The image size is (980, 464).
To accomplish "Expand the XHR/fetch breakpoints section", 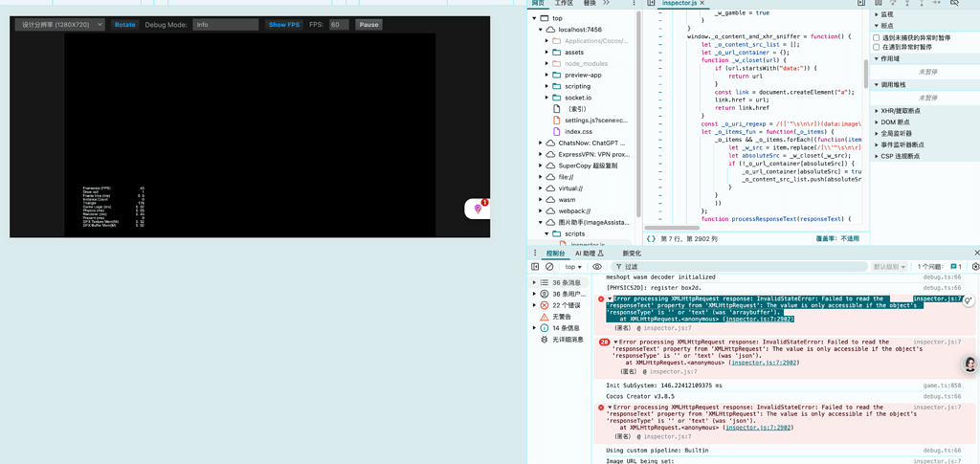I will click(900, 111).
